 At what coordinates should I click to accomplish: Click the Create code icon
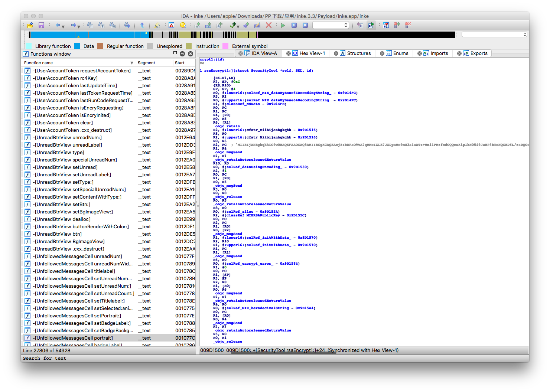coord(197,25)
